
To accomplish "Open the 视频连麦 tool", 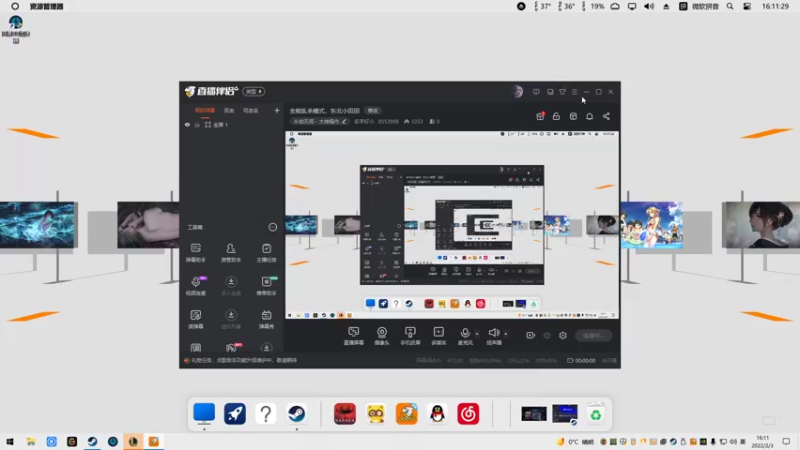I will (x=196, y=286).
